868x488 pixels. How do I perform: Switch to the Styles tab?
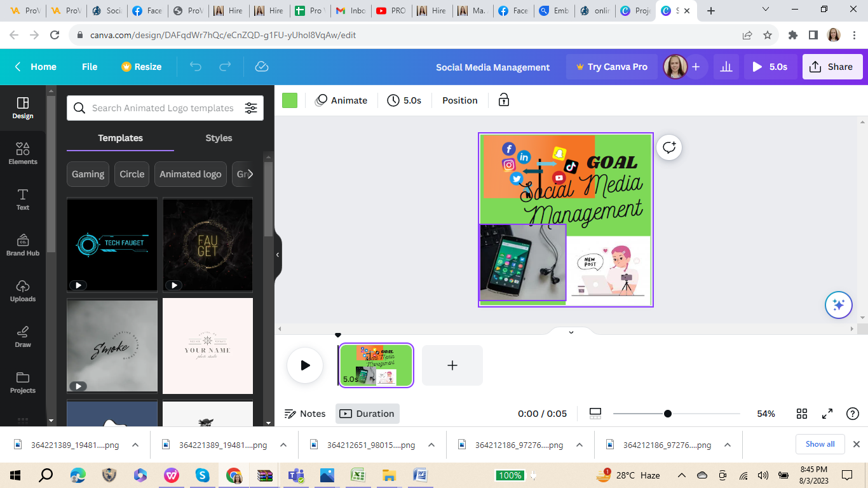coord(219,138)
